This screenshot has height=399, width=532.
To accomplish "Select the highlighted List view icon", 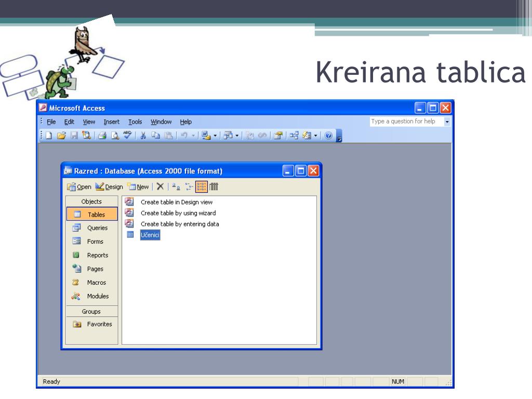I will tap(201, 187).
